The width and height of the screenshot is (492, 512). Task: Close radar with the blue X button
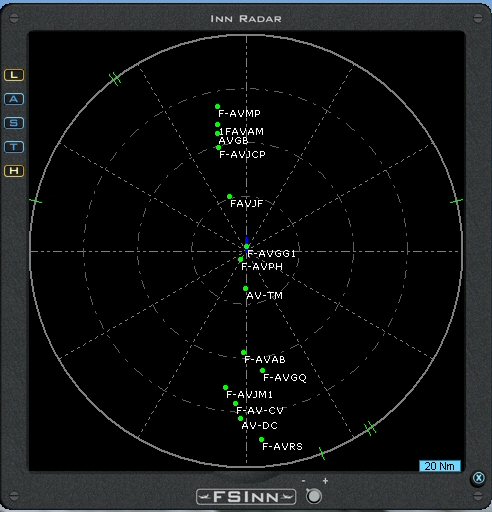pyautogui.click(x=479, y=478)
